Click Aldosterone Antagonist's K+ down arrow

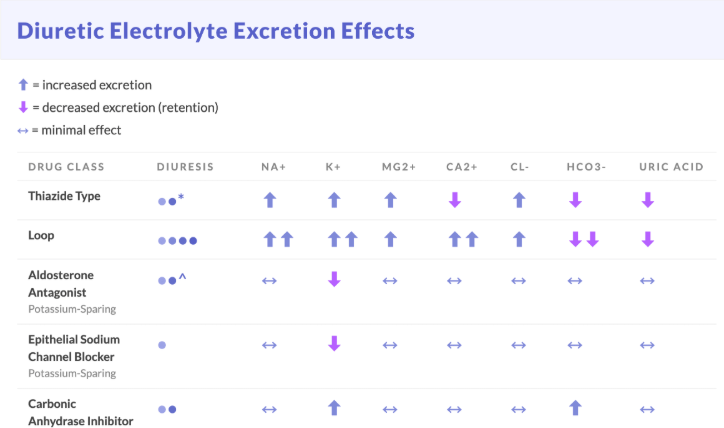[x=334, y=280]
